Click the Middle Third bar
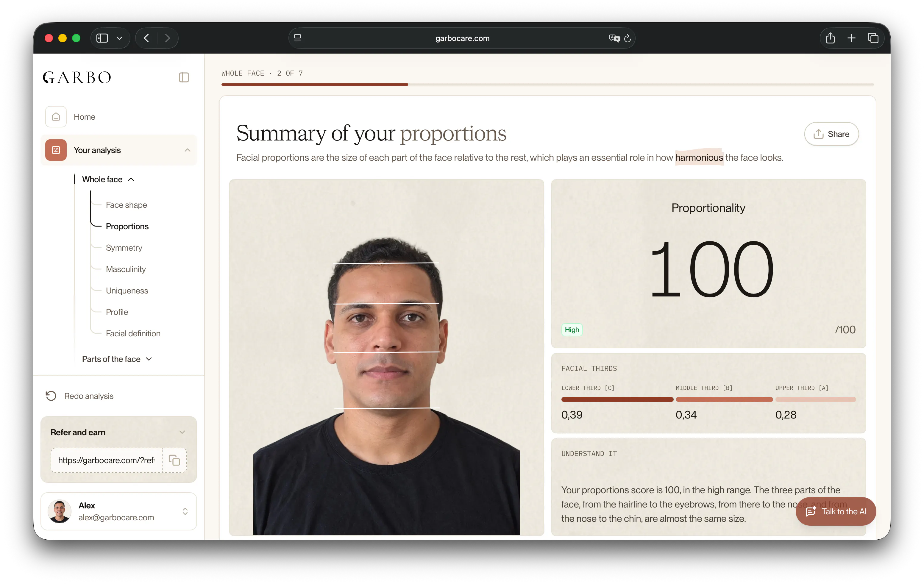The width and height of the screenshot is (924, 584). [724, 399]
